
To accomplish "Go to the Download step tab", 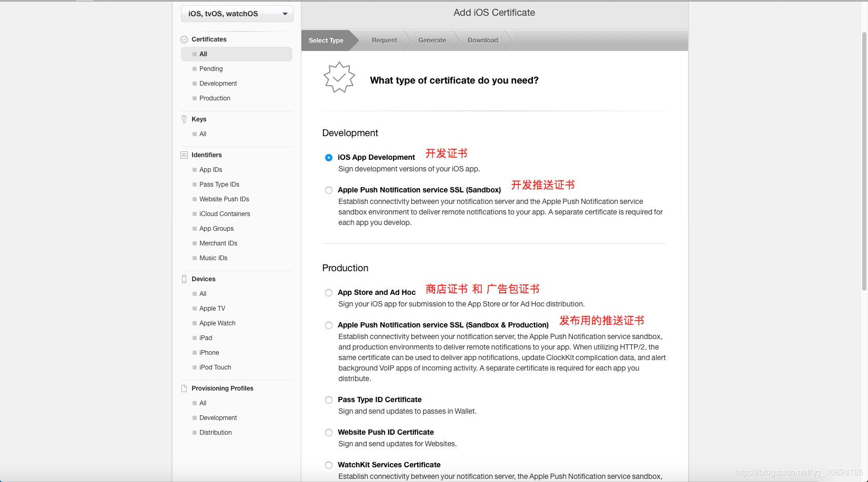I will [x=483, y=40].
